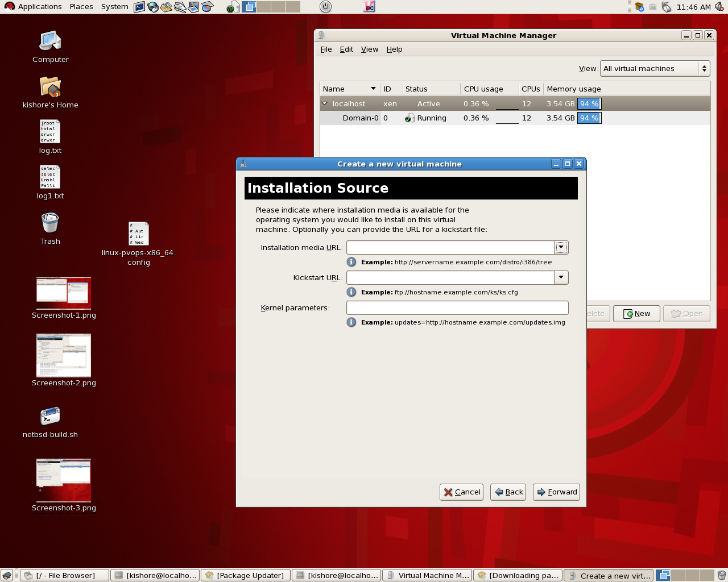Open the Edit menu in Virtual Machine Manager
The width and height of the screenshot is (728, 582).
tap(346, 49)
